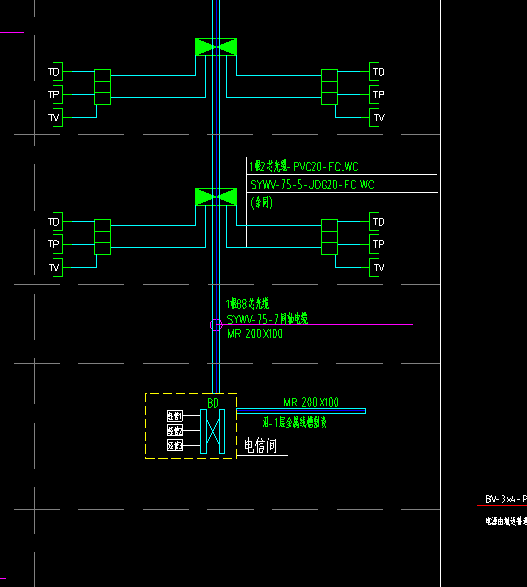
Task: Click the upper-left TP outlet symbol
Action: point(55,94)
